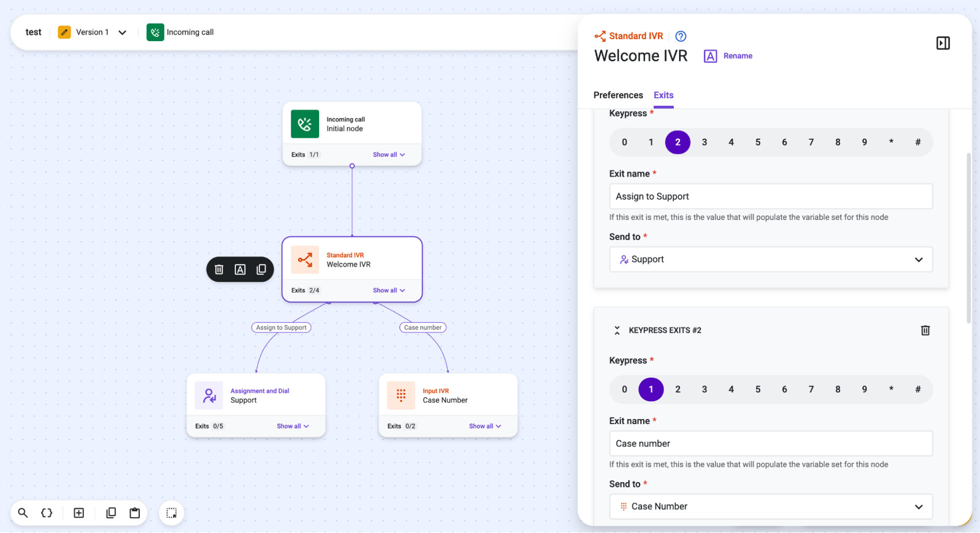Switch to the Preferences tab
Screen dimensions: 980x533
618,95
